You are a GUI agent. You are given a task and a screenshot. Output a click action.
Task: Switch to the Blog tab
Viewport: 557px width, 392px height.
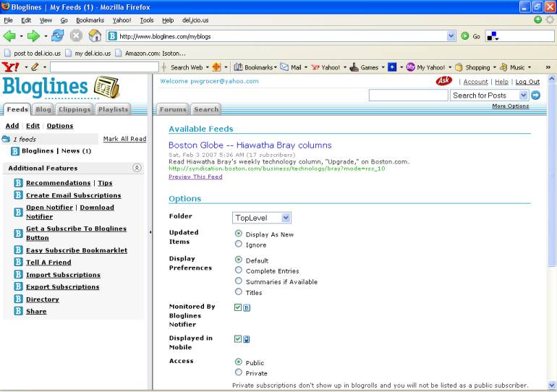43,109
